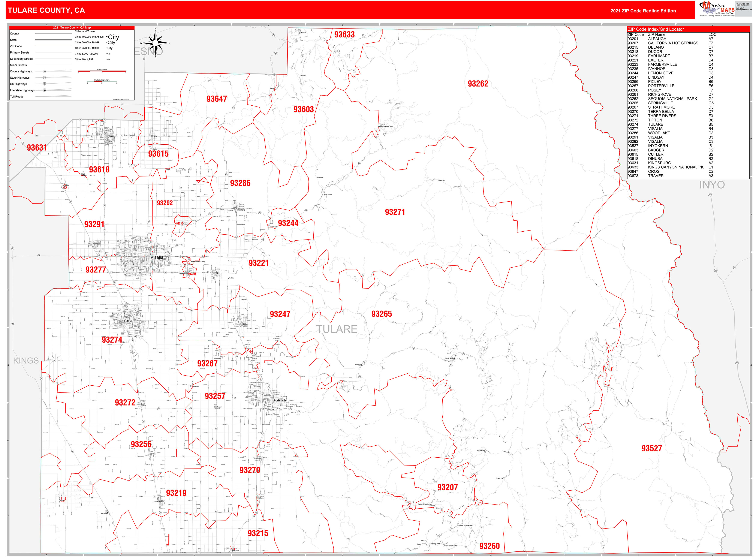Screen dimensions: 756x557
Task: Click the 93257 ZIP label on map
Action: tap(215, 396)
